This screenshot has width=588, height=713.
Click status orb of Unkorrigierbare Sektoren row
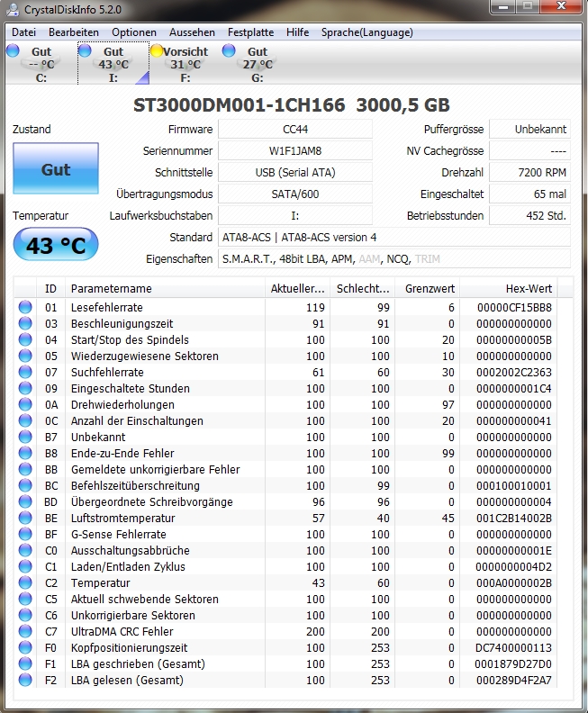[25, 615]
